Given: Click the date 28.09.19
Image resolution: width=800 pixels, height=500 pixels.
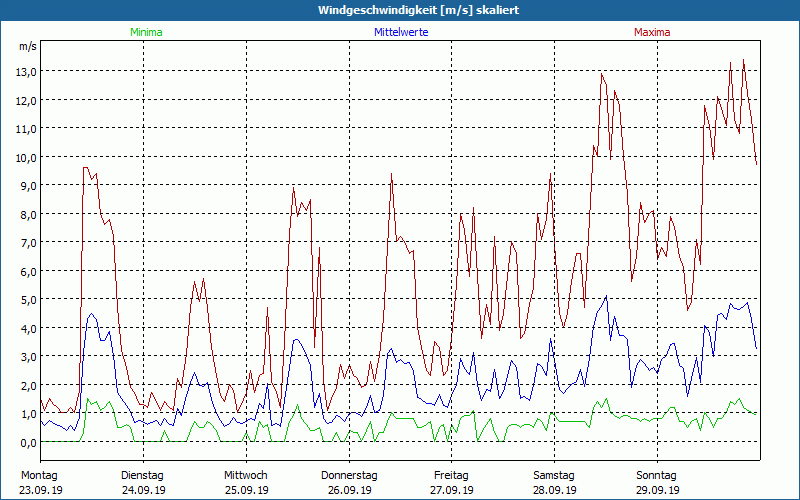Looking at the screenshot, I should coord(555,490).
